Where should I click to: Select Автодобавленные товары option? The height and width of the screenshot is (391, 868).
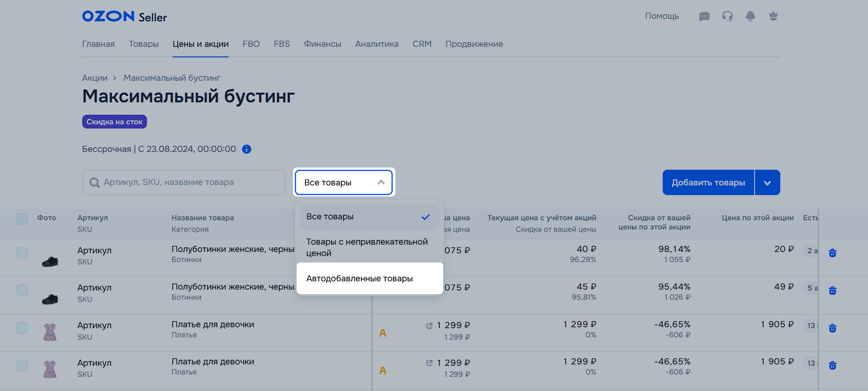pyautogui.click(x=359, y=279)
